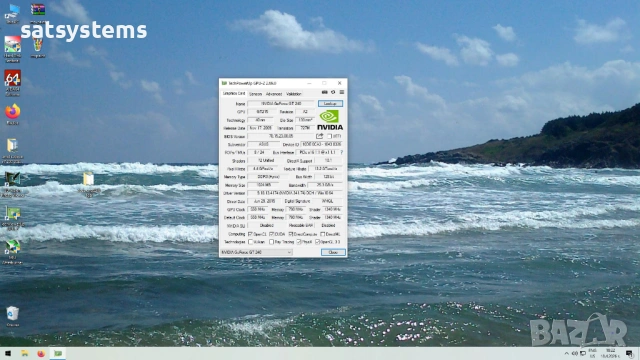Open Firefox from the taskbar
The height and width of the screenshot is (360, 640).
pyautogui.click(x=41, y=353)
